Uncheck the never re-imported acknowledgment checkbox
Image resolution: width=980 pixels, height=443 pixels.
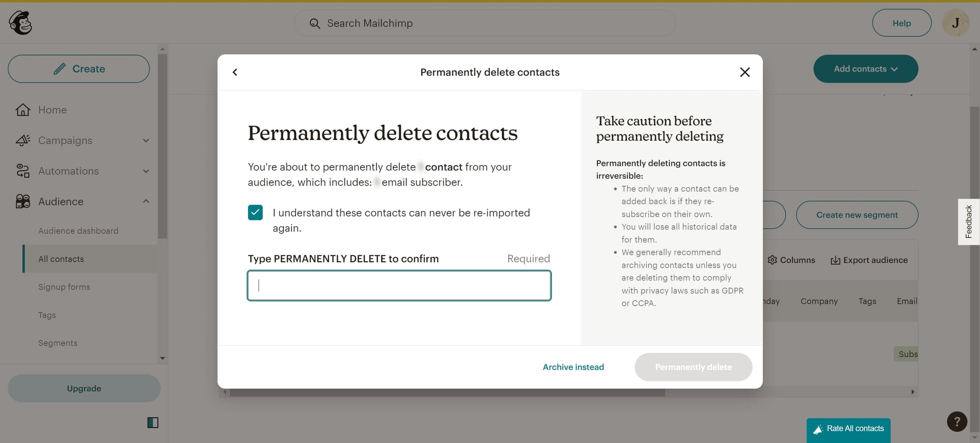(256, 212)
